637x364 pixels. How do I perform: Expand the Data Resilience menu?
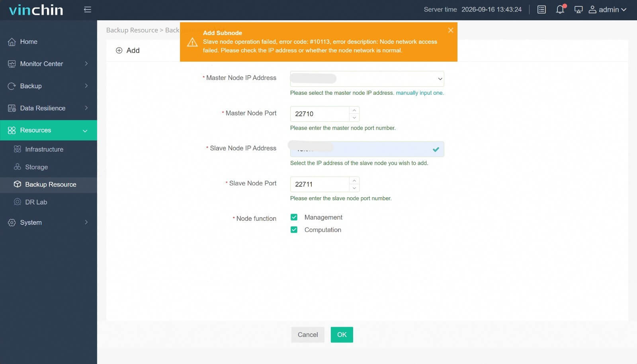49,108
